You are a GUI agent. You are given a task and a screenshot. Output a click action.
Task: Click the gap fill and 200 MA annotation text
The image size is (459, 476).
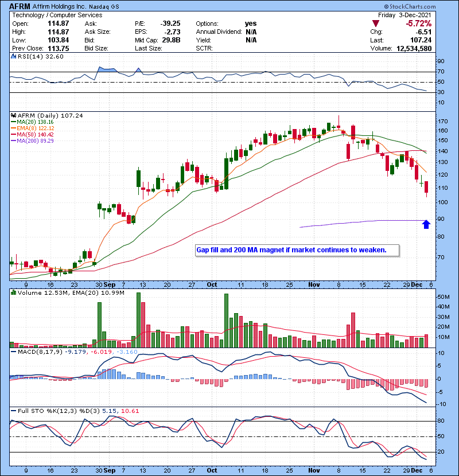(291, 250)
